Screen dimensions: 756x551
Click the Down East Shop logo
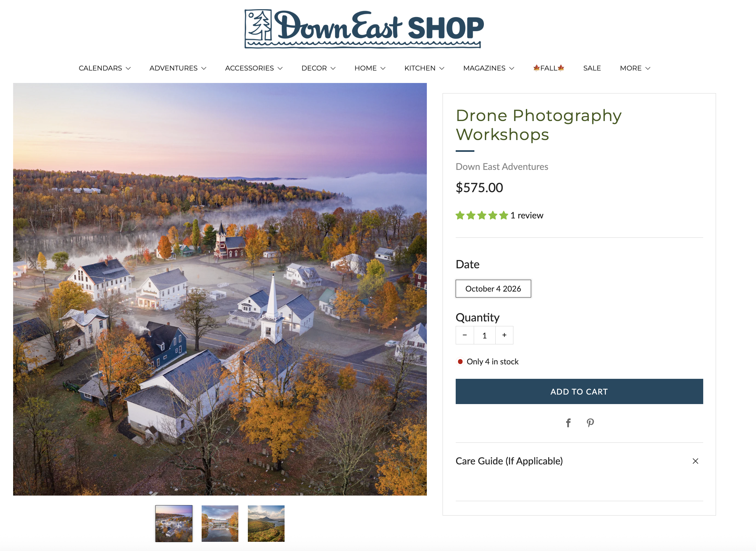click(x=364, y=29)
